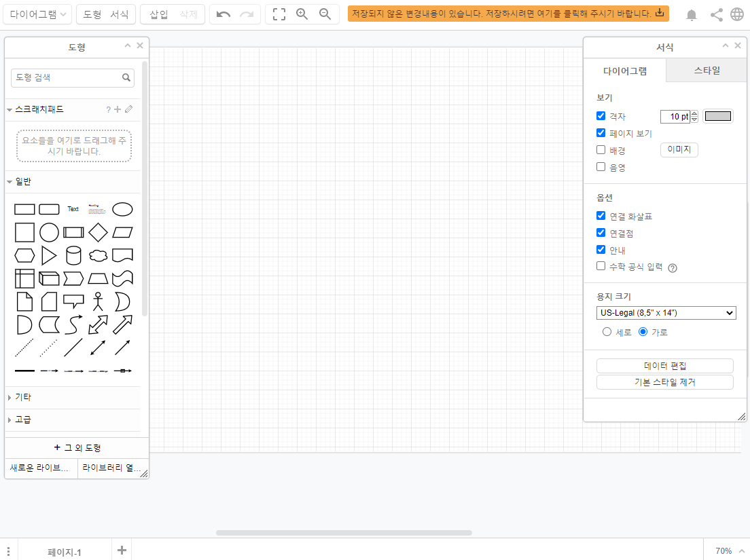This screenshot has height=560, width=750.
Task: Select the 페이지-1 page tab
Action: pos(65,553)
